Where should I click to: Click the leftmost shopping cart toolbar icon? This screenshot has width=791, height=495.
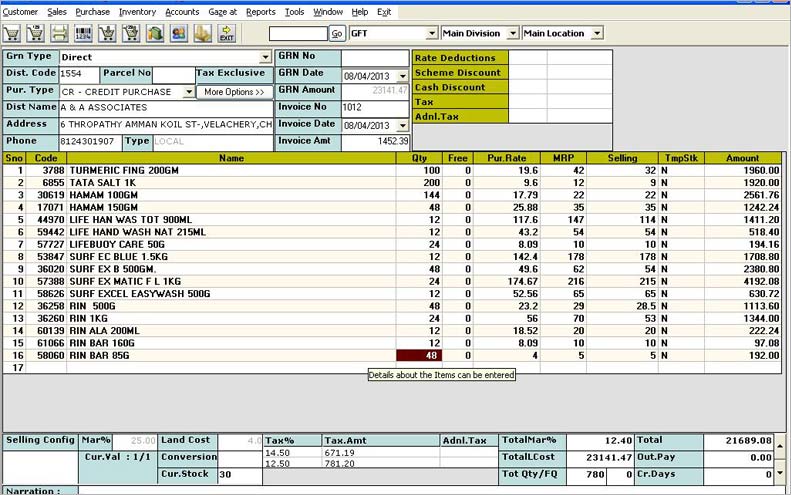coord(11,34)
